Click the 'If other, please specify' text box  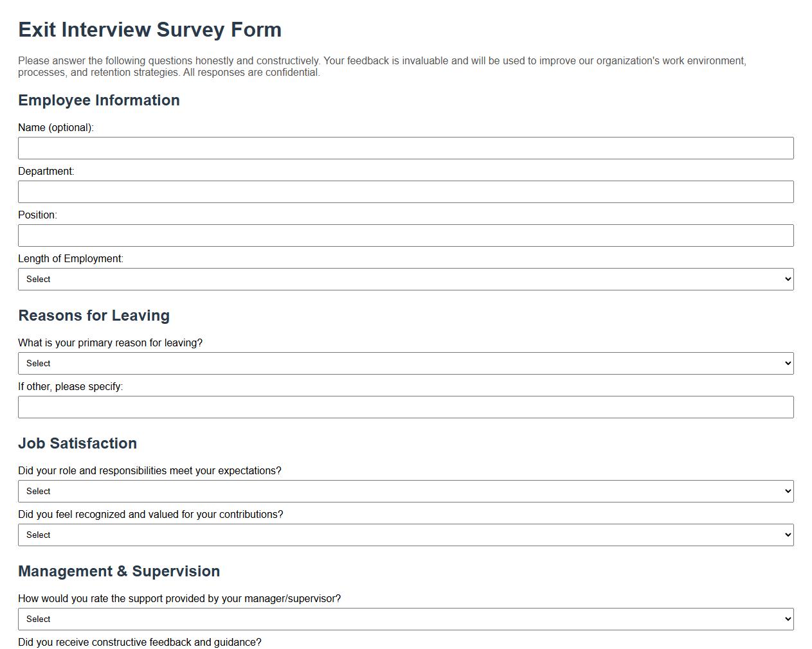coord(406,407)
